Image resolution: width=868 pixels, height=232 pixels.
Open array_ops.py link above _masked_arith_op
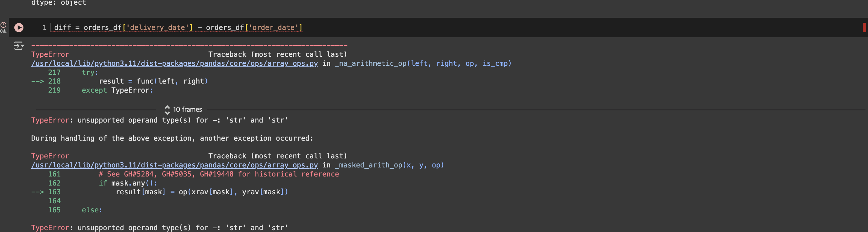tap(174, 165)
